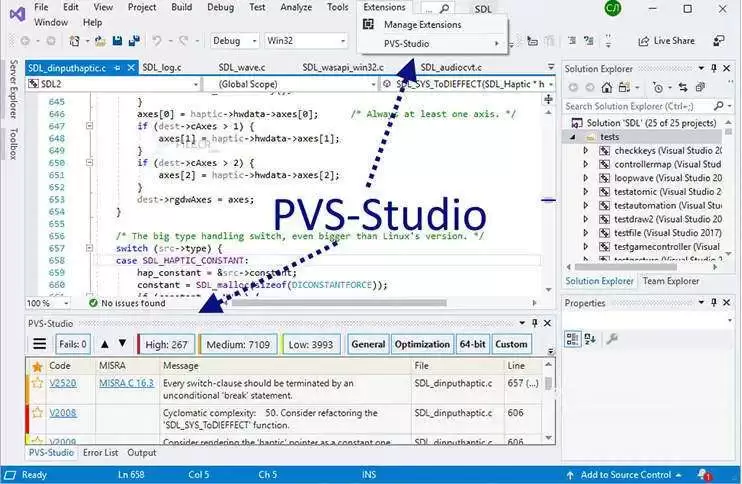The image size is (742, 484).
Task: Open MISRA C 16.3 rule link
Action: (x=126, y=383)
